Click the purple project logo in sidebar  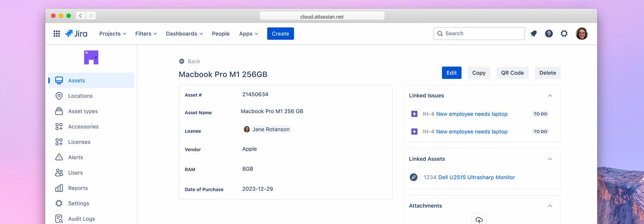coord(91,57)
